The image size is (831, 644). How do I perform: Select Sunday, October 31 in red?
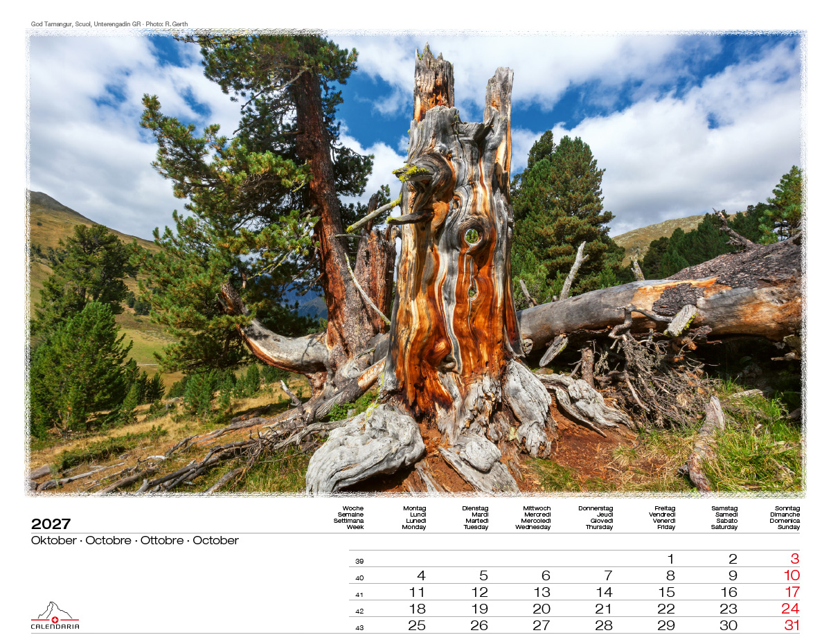click(x=792, y=625)
